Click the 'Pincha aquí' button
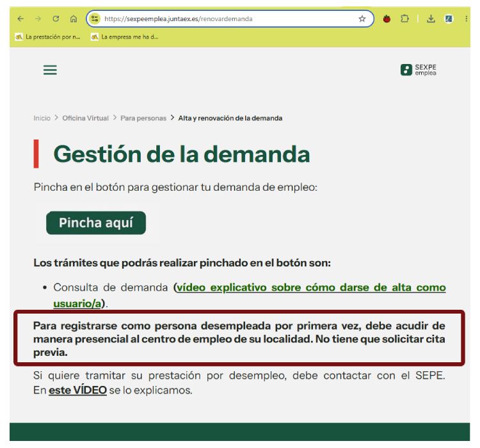 click(96, 223)
